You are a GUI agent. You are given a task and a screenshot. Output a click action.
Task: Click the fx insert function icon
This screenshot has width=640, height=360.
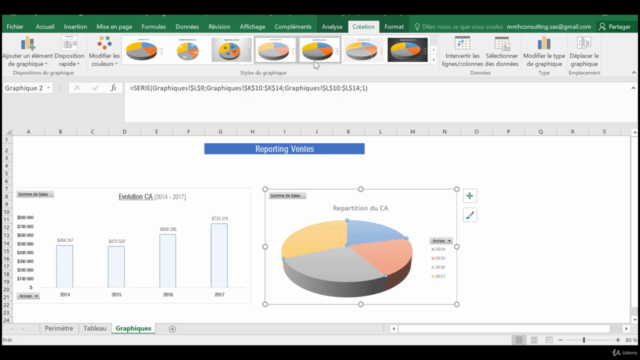pos(113,88)
